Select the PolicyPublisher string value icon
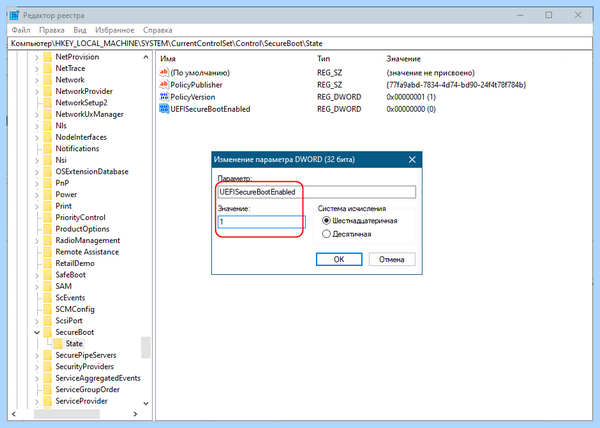 click(x=164, y=85)
